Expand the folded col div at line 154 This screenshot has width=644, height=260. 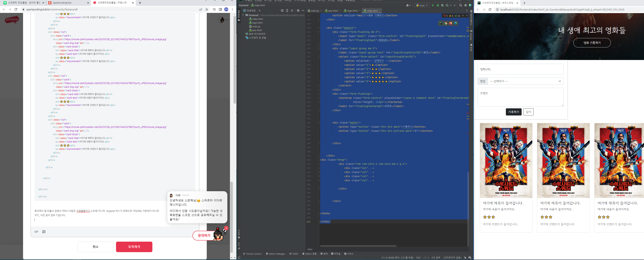tap(319, 168)
